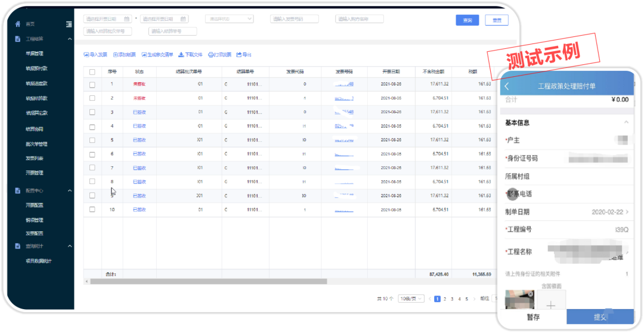Collapse the 配置中心 sidebar section
This screenshot has height=333, width=644.
pos(70,191)
